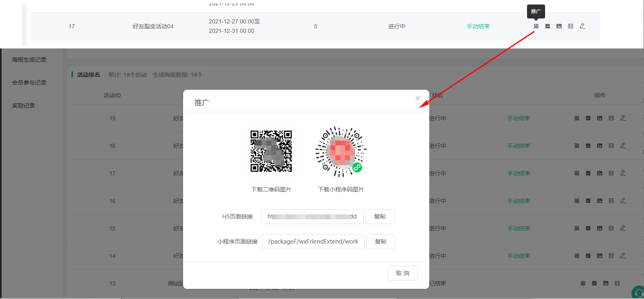The height and width of the screenshot is (299, 644).
Task: Click the picture icon in top row 17
Action: click(559, 26)
